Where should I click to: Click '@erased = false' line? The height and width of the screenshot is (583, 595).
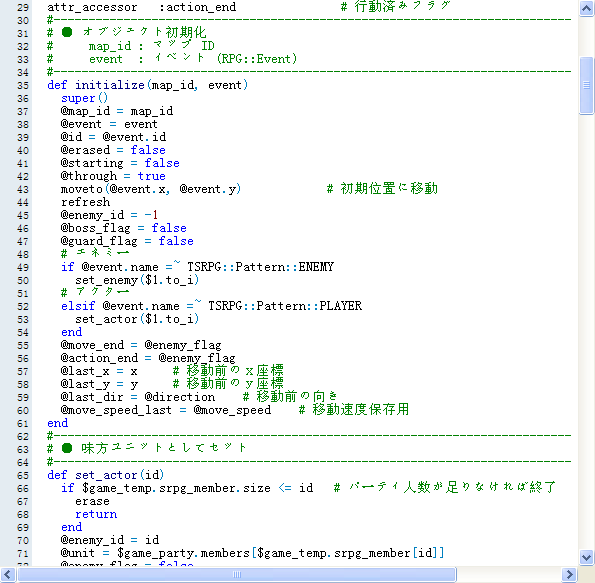tap(113, 150)
